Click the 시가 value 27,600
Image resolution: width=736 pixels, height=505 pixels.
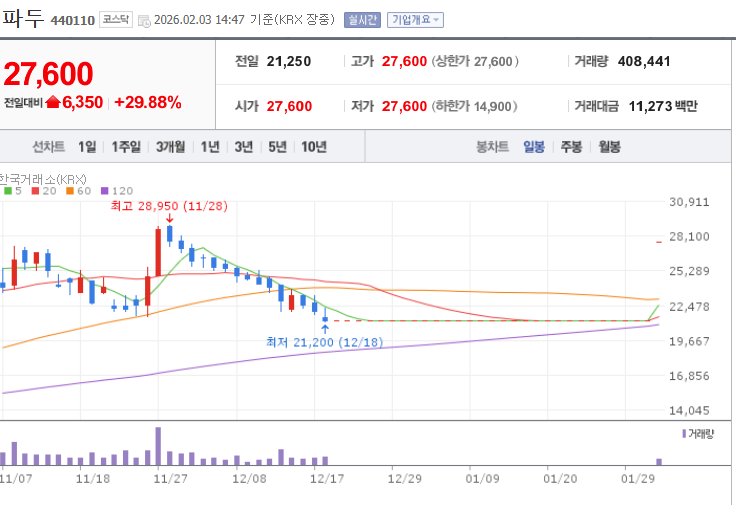coord(289,107)
